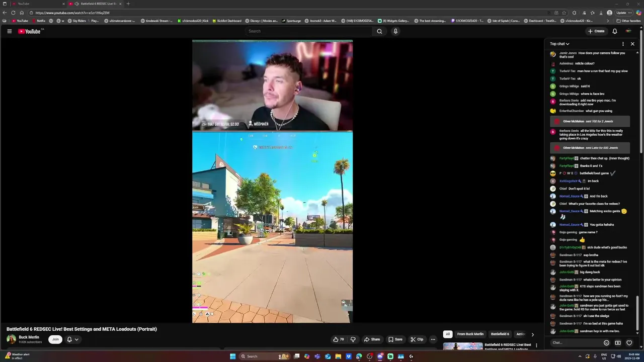The image size is (644, 362).
Task: Expand notification preferences chevron beside bell
Action: pyautogui.click(x=76, y=339)
